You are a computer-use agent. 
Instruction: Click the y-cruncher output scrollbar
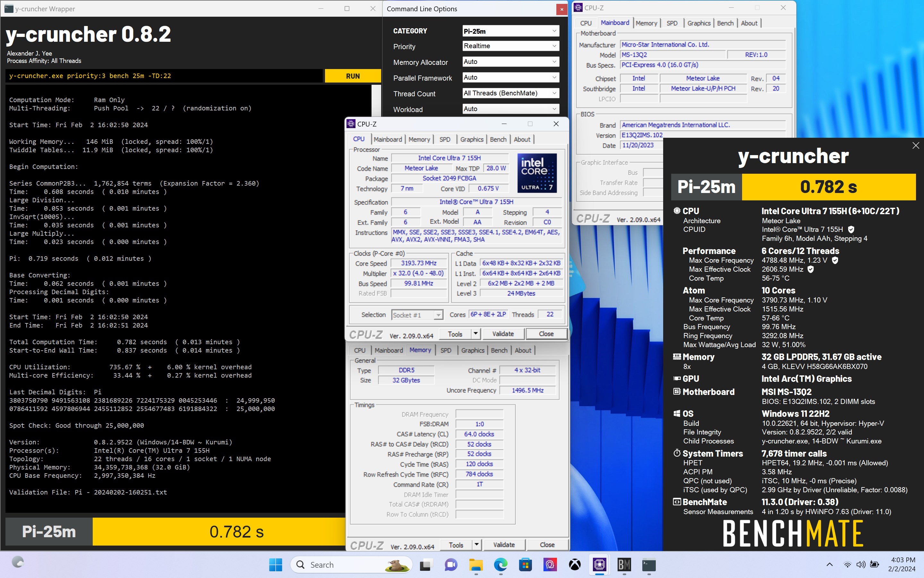pyautogui.click(x=376, y=100)
